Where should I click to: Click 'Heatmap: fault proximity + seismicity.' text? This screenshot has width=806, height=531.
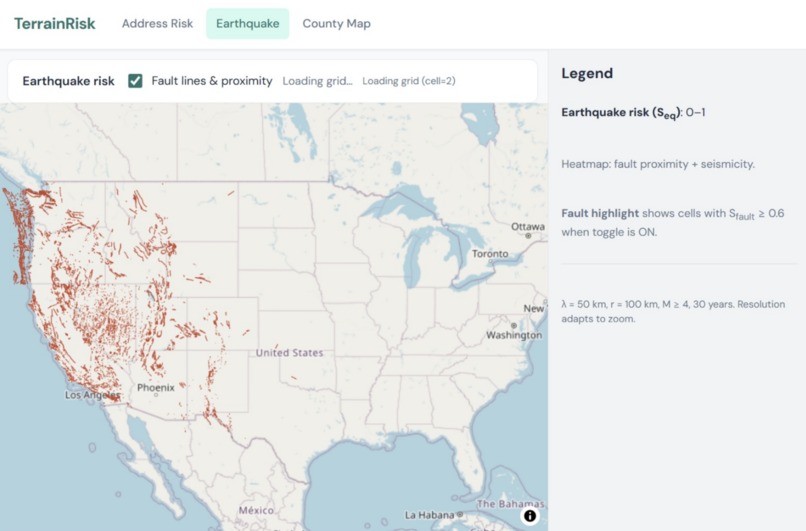click(658, 164)
